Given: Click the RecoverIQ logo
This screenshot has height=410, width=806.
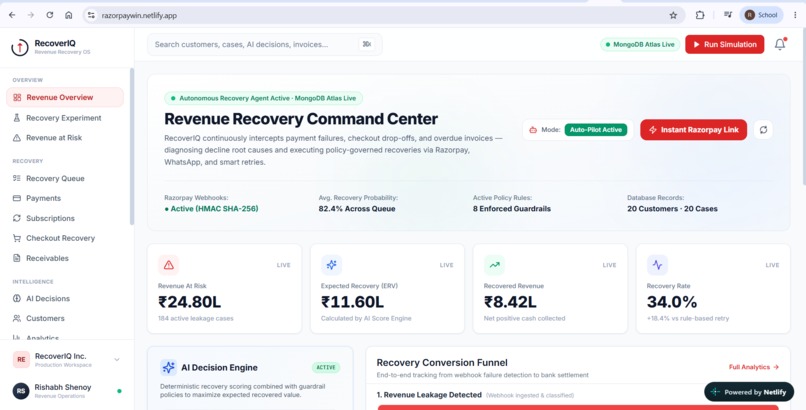Looking at the screenshot, I should tap(20, 47).
